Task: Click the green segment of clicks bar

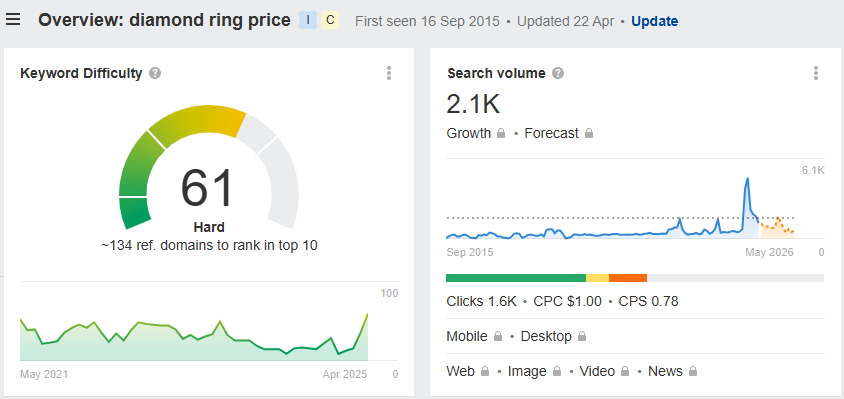Action: [516, 278]
